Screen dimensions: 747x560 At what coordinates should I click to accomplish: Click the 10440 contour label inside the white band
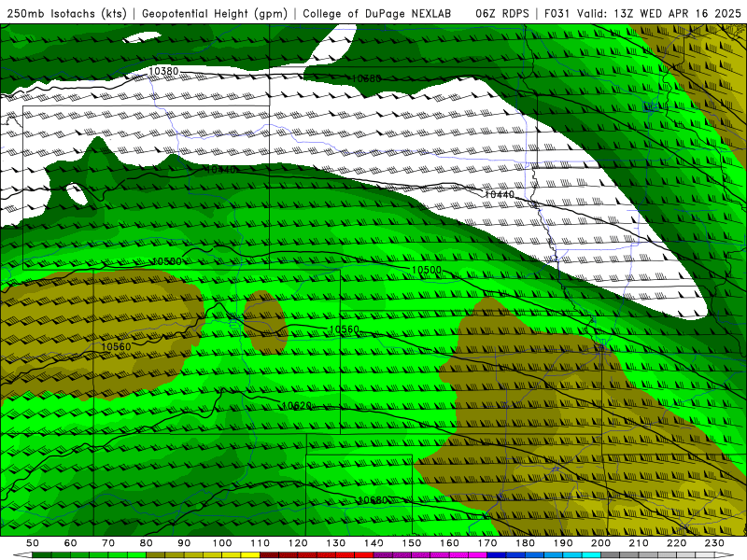(x=500, y=194)
